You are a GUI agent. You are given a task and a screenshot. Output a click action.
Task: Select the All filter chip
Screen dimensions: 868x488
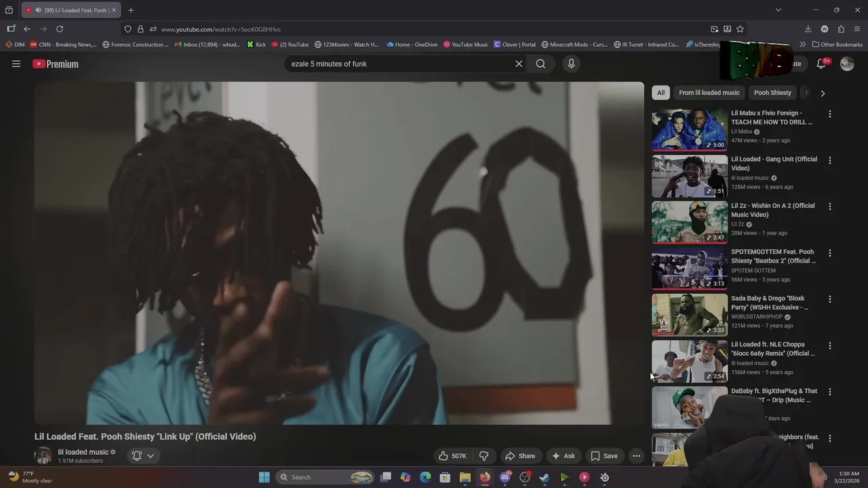pos(660,93)
